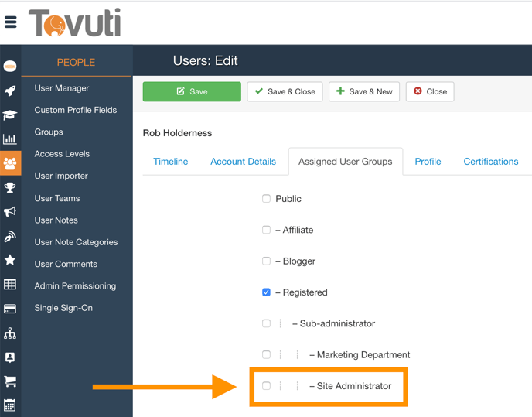Open the bar chart reports icon
This screenshot has height=417, width=532.
10,139
